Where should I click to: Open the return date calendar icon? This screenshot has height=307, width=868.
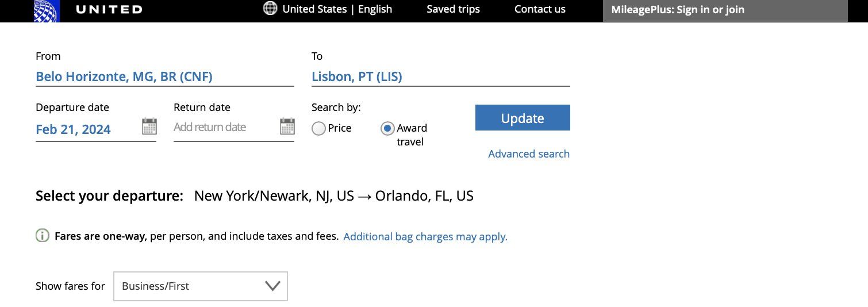[x=287, y=126]
